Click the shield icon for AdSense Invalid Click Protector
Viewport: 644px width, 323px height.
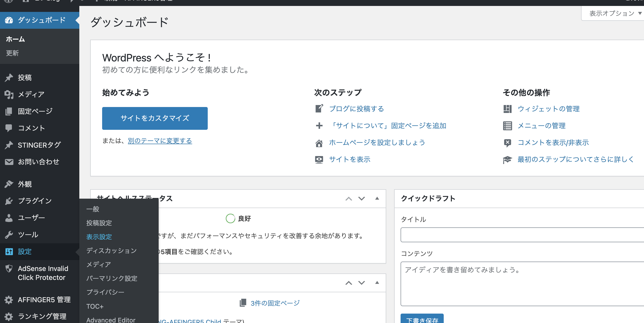pyautogui.click(x=9, y=269)
